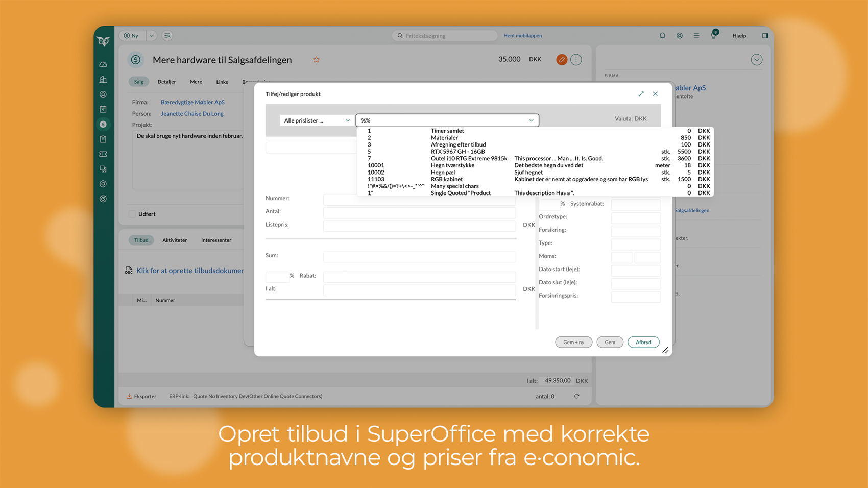The height and width of the screenshot is (488, 868).
Task: Collapse the Firma side panel chevron
Action: click(756, 60)
